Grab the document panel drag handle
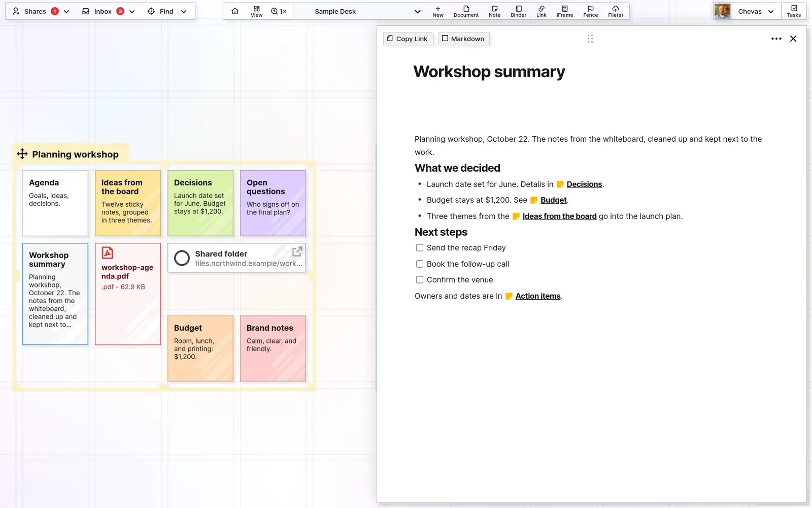812x508 pixels. coord(590,39)
